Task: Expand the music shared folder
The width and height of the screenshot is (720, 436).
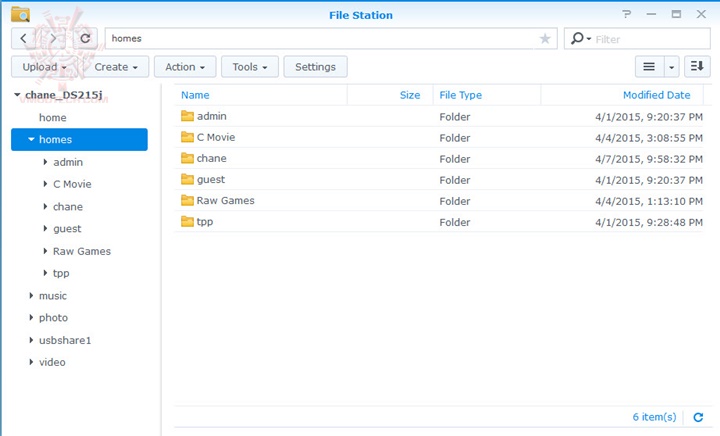Action: pyautogui.click(x=31, y=296)
